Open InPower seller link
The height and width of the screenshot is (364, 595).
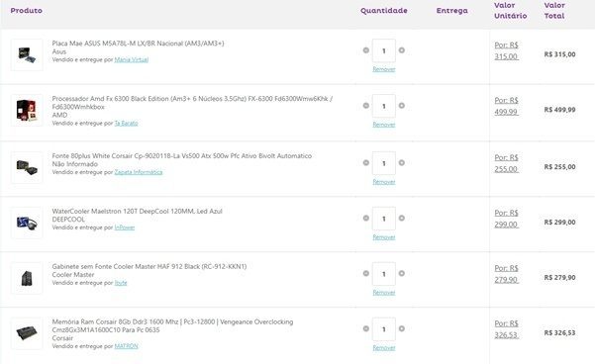125,227
